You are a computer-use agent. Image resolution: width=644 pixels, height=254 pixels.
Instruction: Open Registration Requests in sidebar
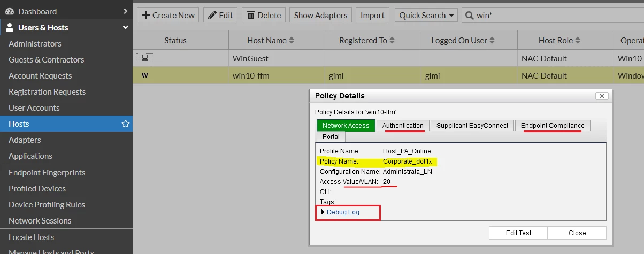tap(47, 91)
